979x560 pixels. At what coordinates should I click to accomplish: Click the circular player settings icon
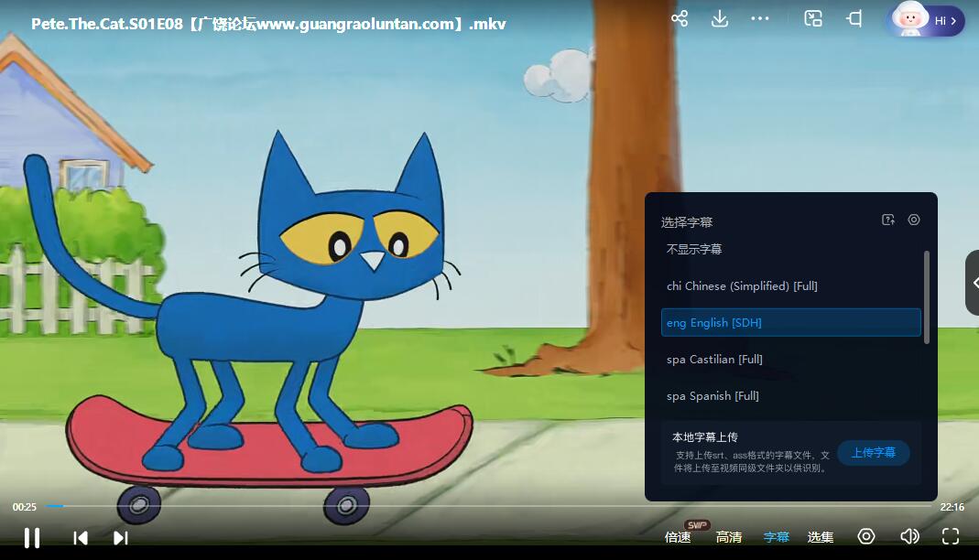pos(866,536)
